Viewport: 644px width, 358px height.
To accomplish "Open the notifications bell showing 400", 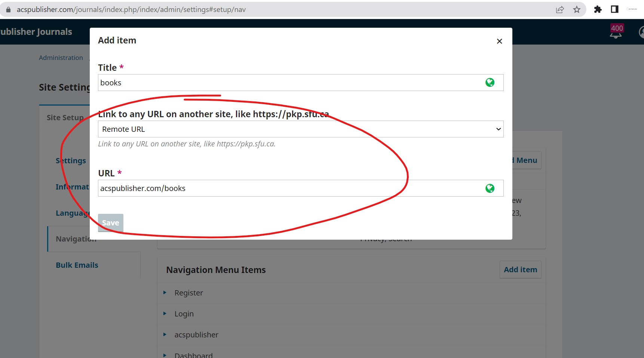I will 616,32.
